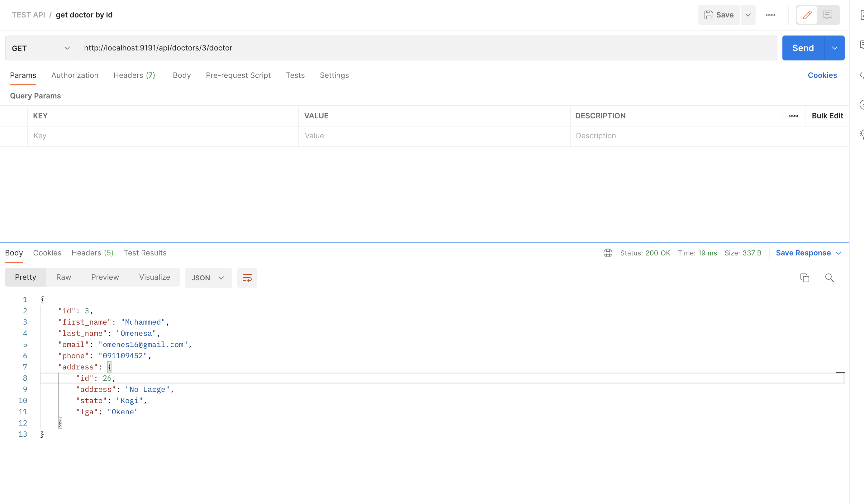
Task: Click the TEST API breadcrumb link
Action: [x=28, y=15]
